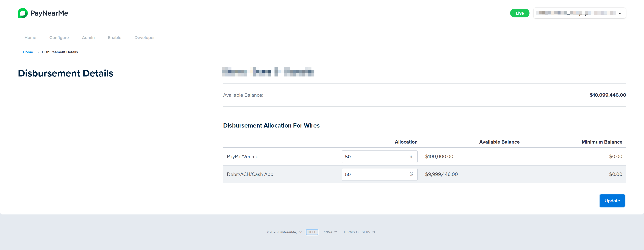The image size is (644, 250).
Task: Click the Debit/ACH/Cash App row label
Action: point(250,174)
